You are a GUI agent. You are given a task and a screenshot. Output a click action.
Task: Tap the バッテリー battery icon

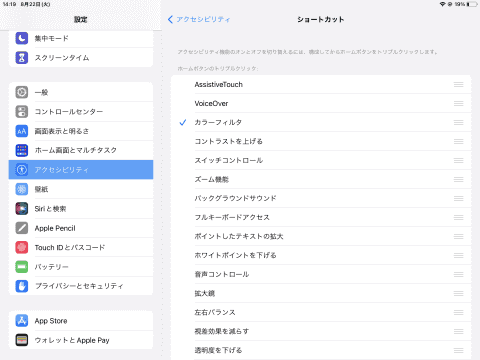(x=22, y=267)
